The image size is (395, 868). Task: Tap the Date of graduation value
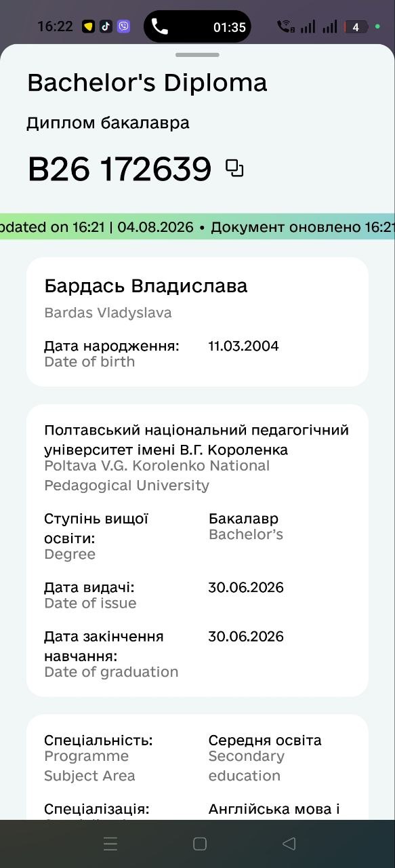coord(246,637)
